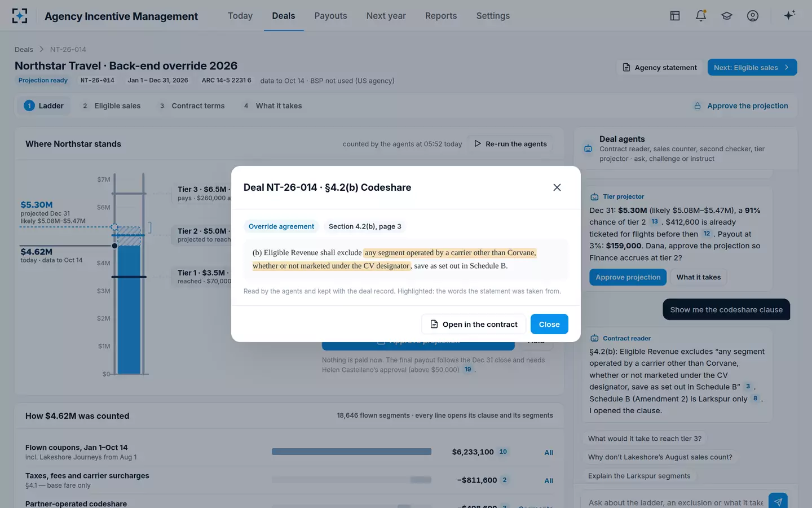Select step 1 Ladder
812x508 pixels.
coord(44,106)
